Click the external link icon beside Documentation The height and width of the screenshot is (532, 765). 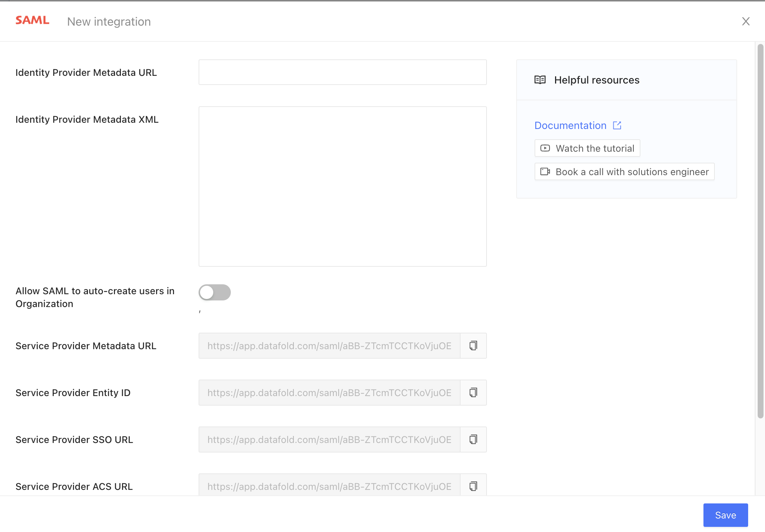point(617,125)
